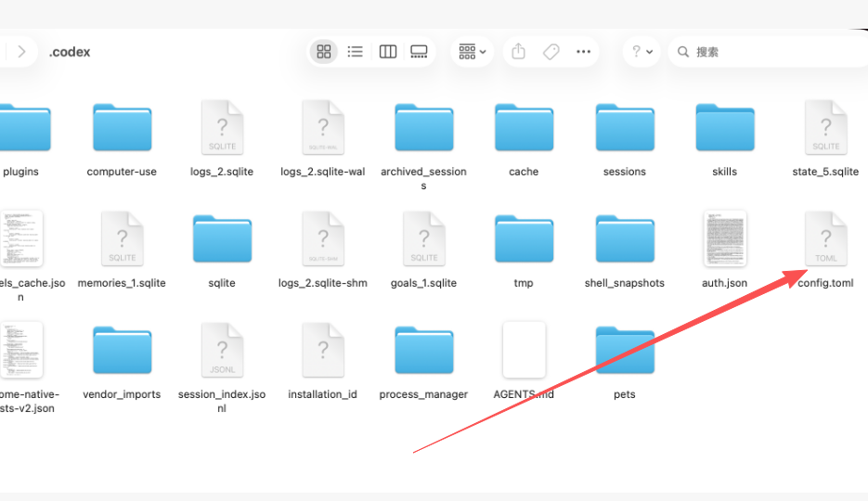Screen dimensions: 868x501
Task: Select the shell_snapshots folder icon
Action: [625, 238]
